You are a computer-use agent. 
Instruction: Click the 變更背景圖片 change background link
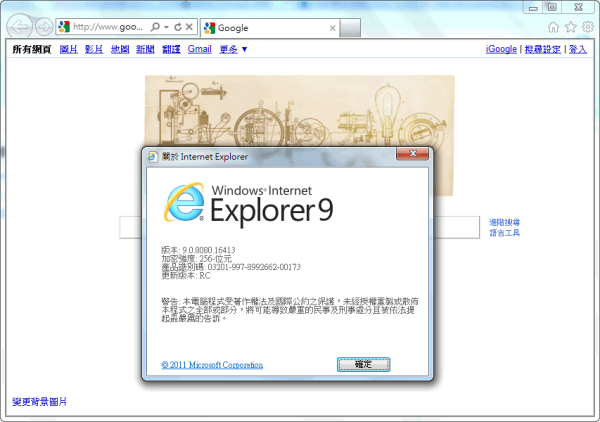[x=39, y=402]
